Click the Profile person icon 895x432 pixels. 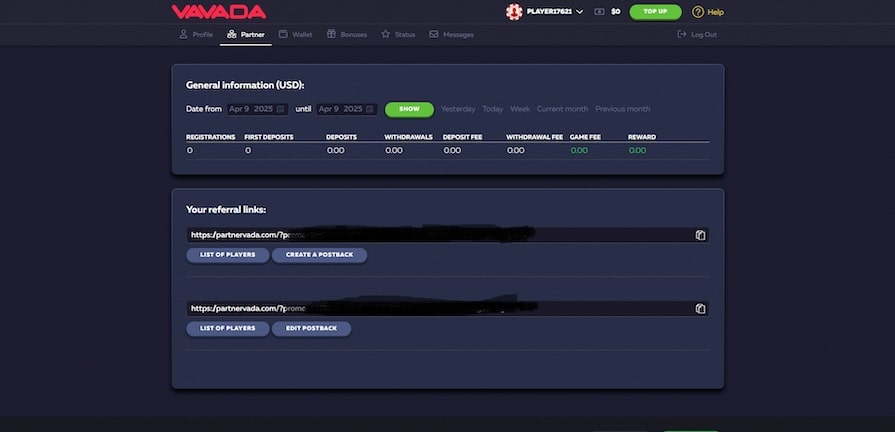pos(183,34)
